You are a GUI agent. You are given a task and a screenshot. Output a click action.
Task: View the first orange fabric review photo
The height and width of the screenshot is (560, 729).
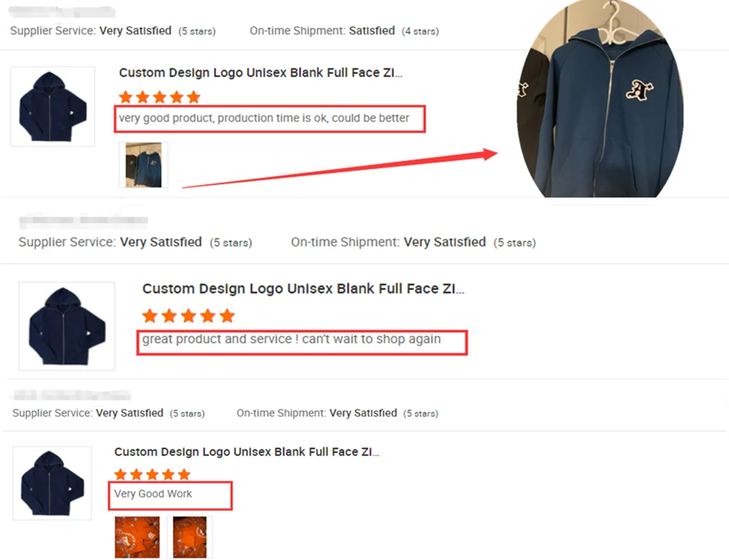[137, 537]
